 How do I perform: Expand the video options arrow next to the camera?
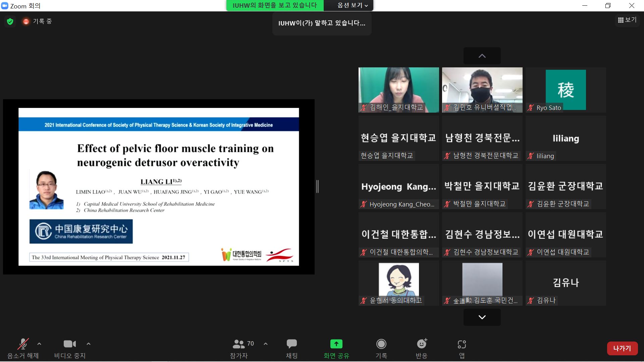tap(89, 344)
